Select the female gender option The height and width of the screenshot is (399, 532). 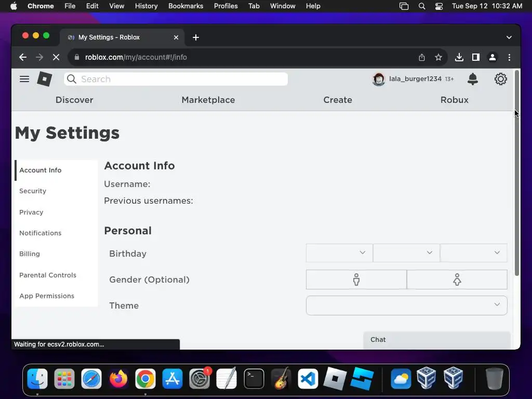click(457, 280)
